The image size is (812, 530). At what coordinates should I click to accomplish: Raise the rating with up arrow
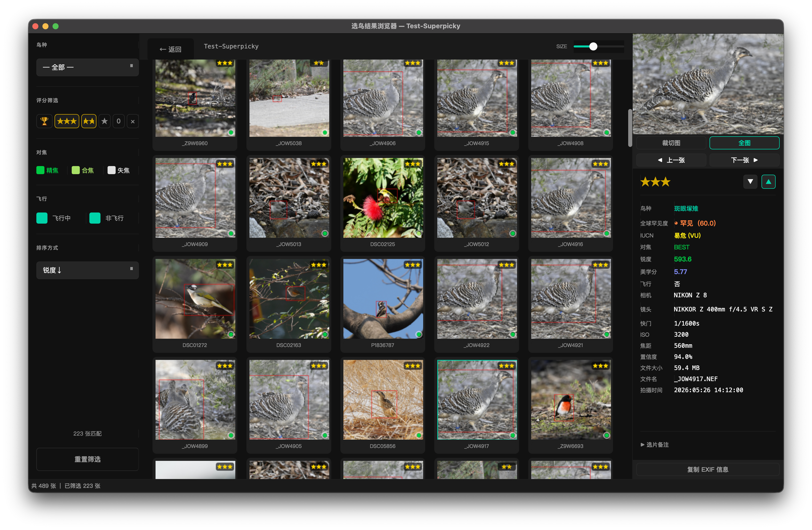pos(768,182)
